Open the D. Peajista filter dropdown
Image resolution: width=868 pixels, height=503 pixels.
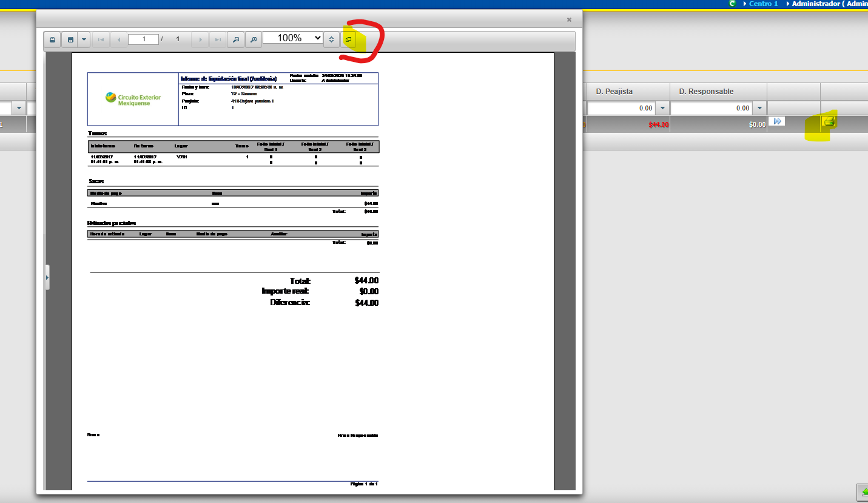662,108
